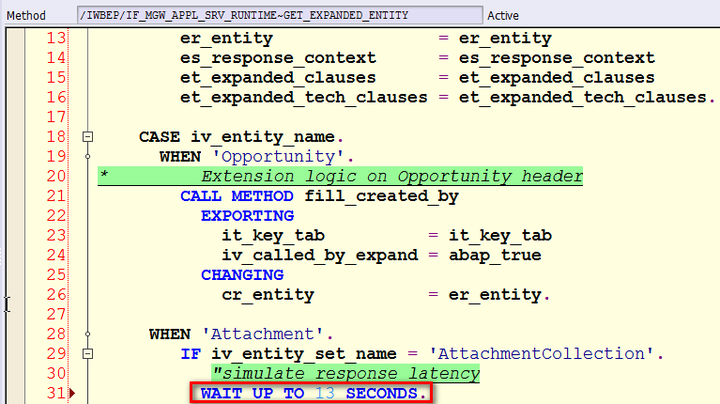Click 'CASE' keyword on line 18
720x404 pixels.
coord(159,137)
